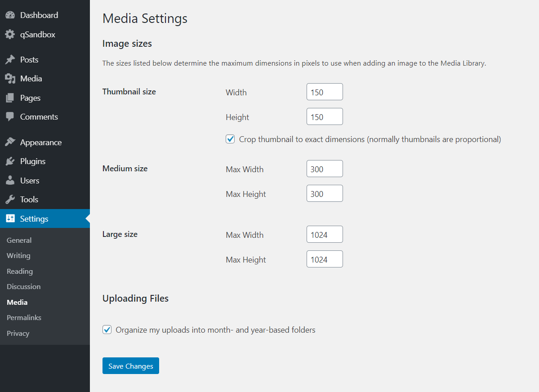Click the Tools wrench icon
This screenshot has height=392, width=539.
click(x=10, y=200)
